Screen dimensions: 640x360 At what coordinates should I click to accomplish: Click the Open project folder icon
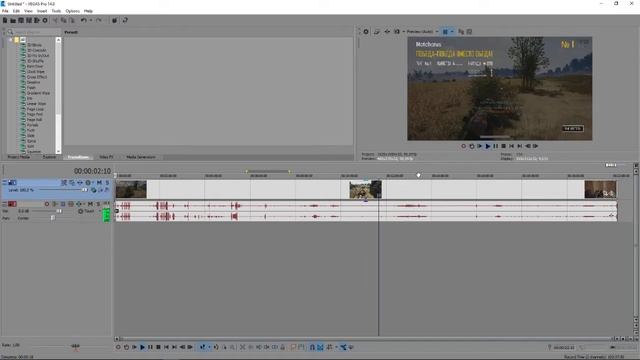coord(13,20)
